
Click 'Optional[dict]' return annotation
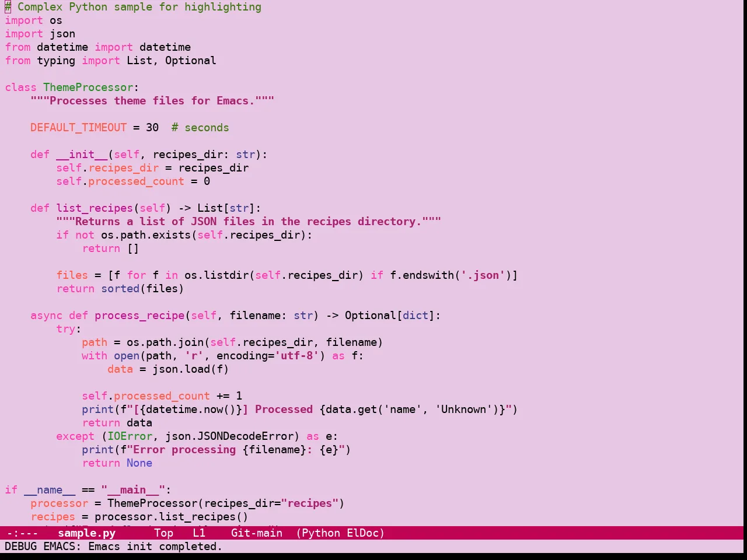point(390,316)
